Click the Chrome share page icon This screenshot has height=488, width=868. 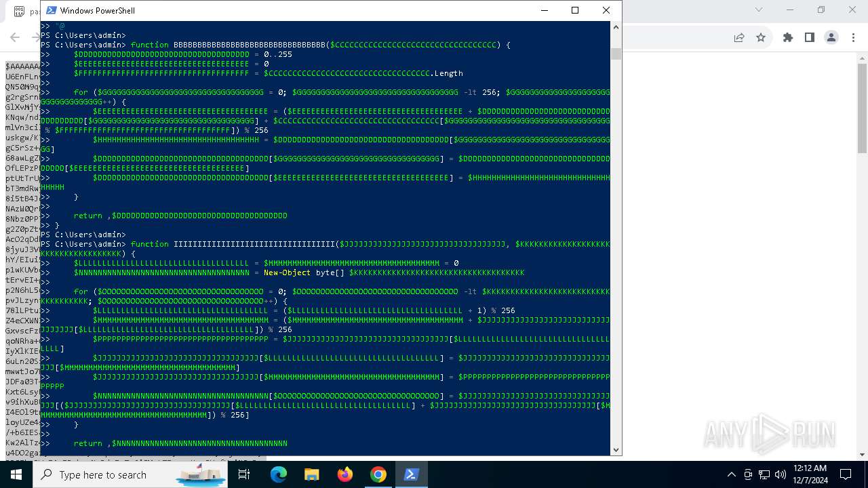tap(739, 37)
